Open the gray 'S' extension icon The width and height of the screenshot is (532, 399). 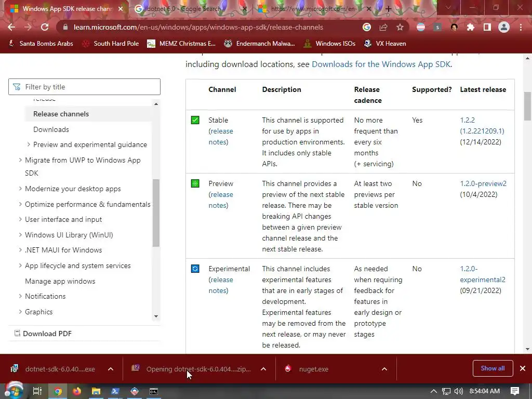tap(437, 27)
